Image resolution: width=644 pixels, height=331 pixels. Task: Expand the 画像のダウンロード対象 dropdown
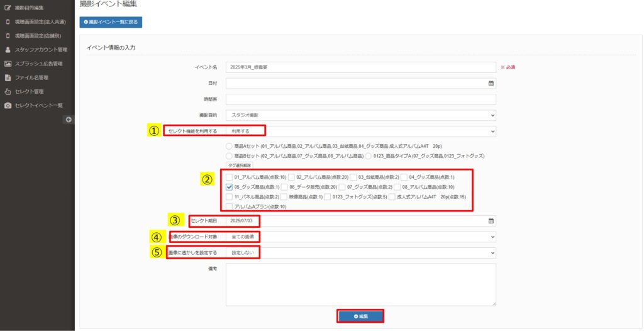tap(360, 237)
